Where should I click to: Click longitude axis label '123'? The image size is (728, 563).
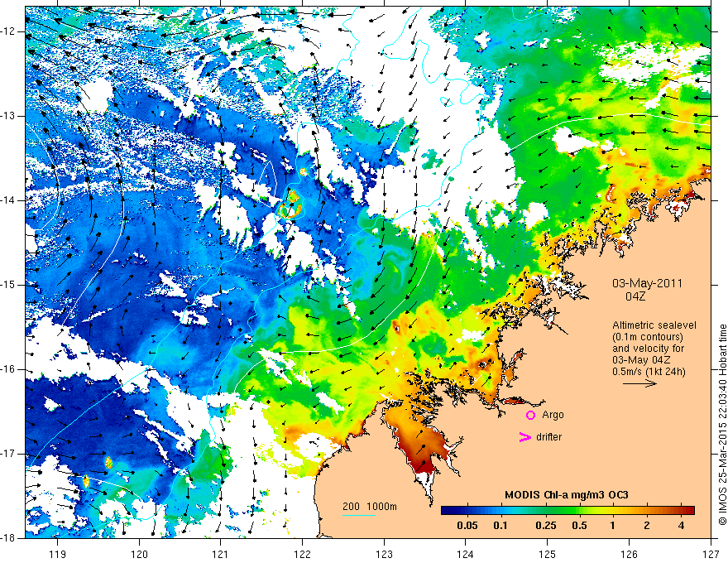coord(384,554)
